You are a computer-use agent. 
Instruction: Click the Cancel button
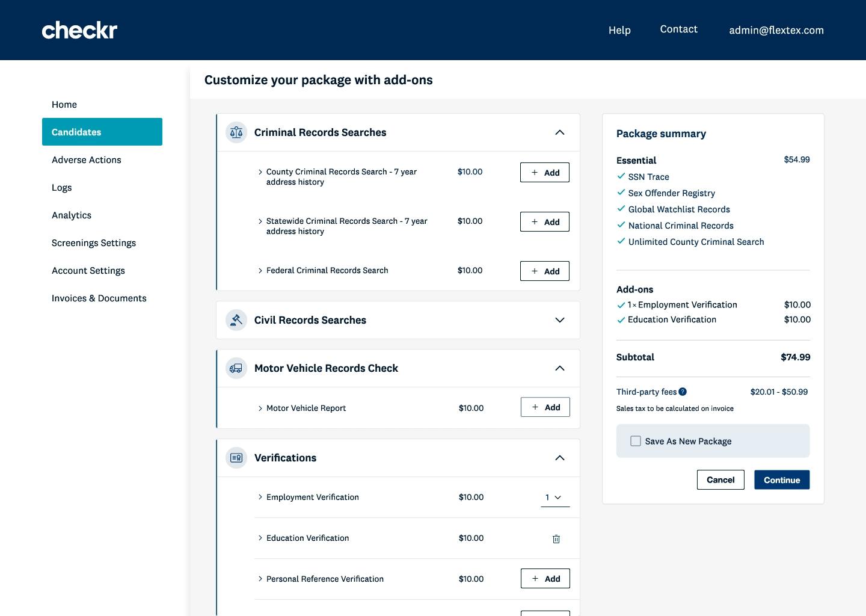point(720,480)
